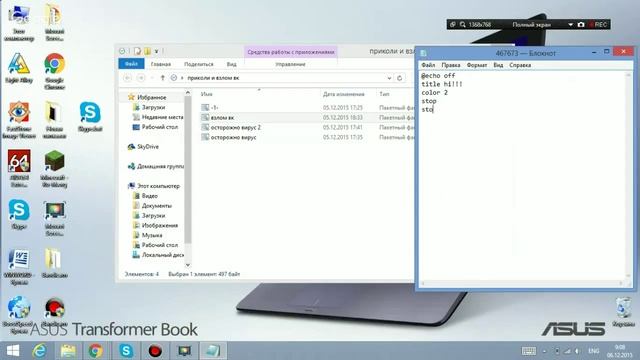640x360 pixels.
Task: Click the navigation pane scroll up arrow
Action: pyautogui.click(x=188, y=93)
